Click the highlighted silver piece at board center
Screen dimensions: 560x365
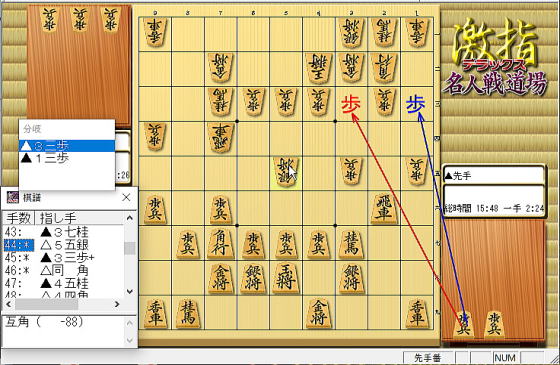(285, 172)
